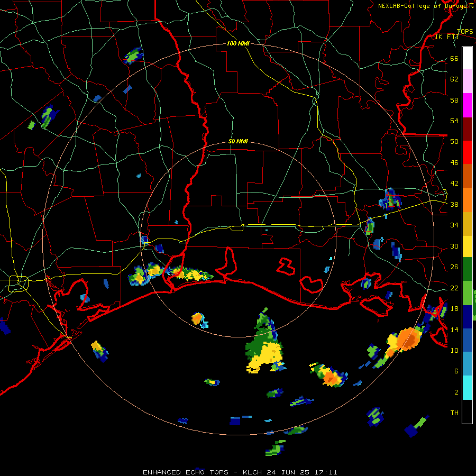This screenshot has width=476, height=476.
Task: Click the "18" legend value
Action: 454,309
